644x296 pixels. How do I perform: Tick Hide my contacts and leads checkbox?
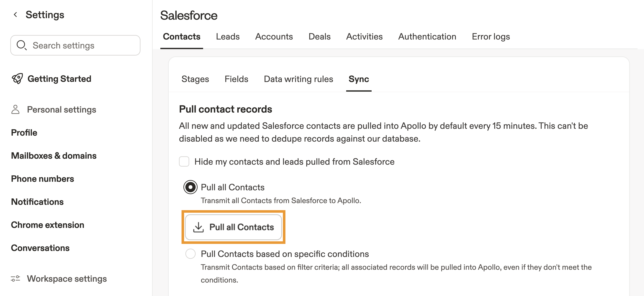click(x=184, y=162)
